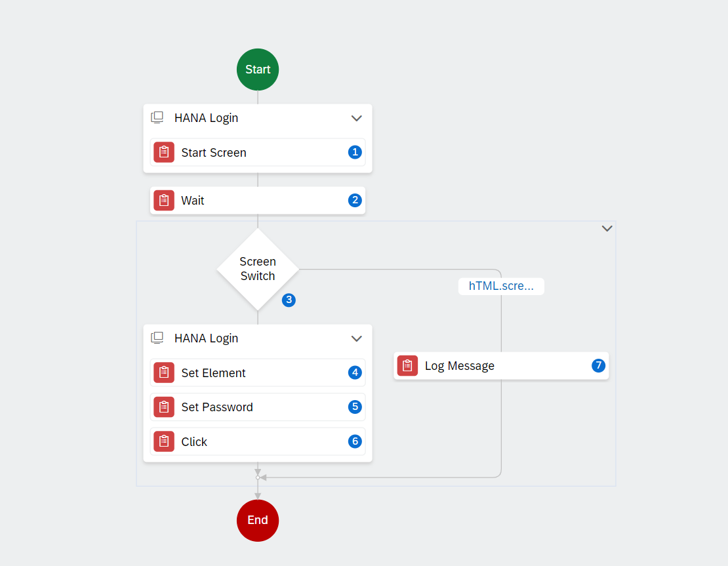
Task: Click screen icon beside top HANA Login
Action: coord(157,117)
